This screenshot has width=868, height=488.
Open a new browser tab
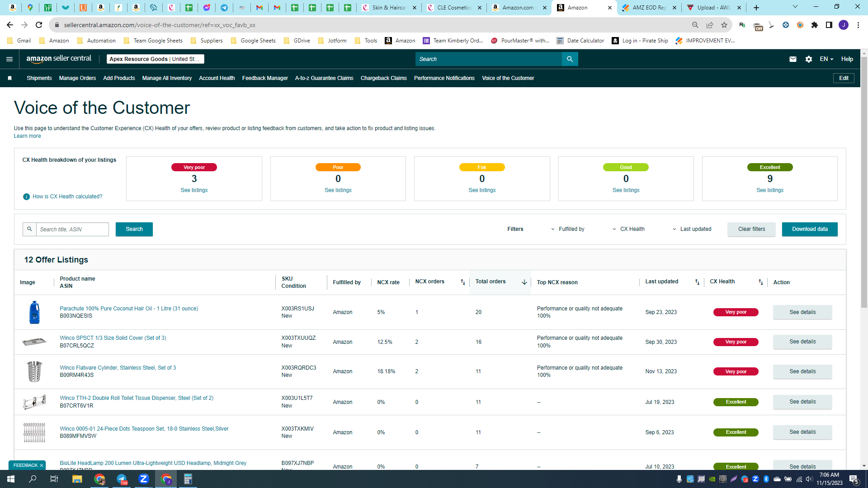coord(756,8)
